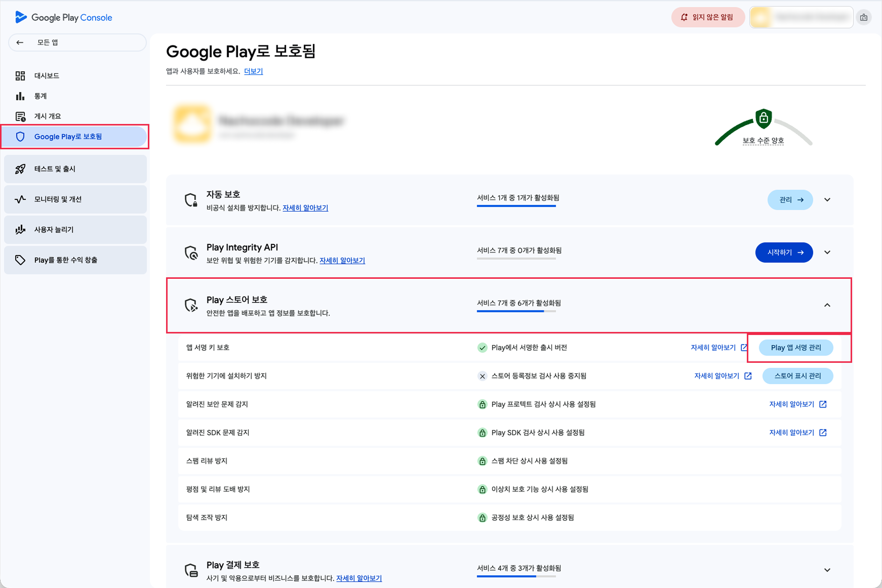The width and height of the screenshot is (882, 588).
Task: Click the green lock shield protection level icon
Action: coord(764,118)
